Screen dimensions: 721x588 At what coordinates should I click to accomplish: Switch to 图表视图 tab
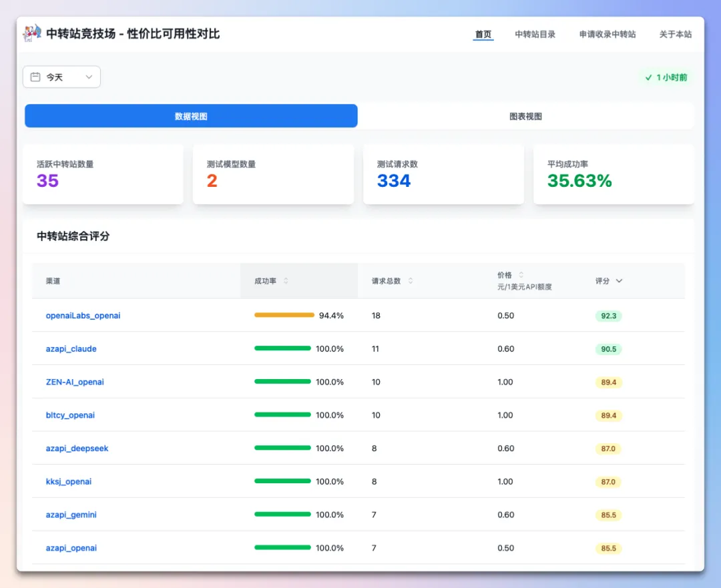click(x=525, y=116)
